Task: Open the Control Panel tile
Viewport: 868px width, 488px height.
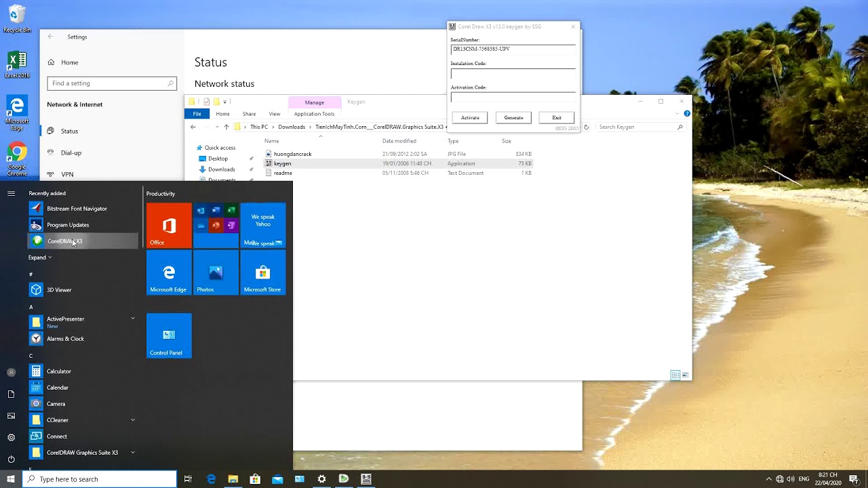Action: click(169, 335)
